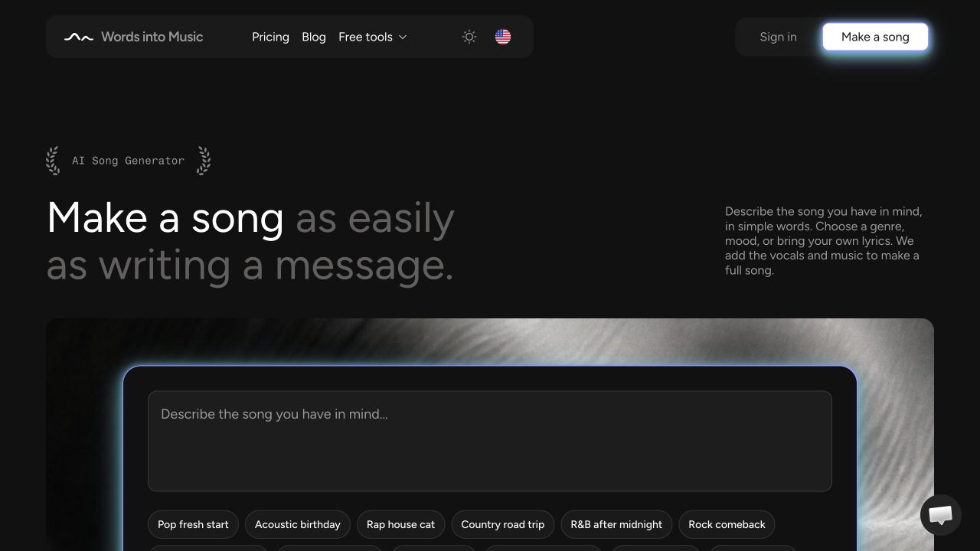Image resolution: width=980 pixels, height=551 pixels.
Task: Click Sign in
Action: click(x=778, y=37)
